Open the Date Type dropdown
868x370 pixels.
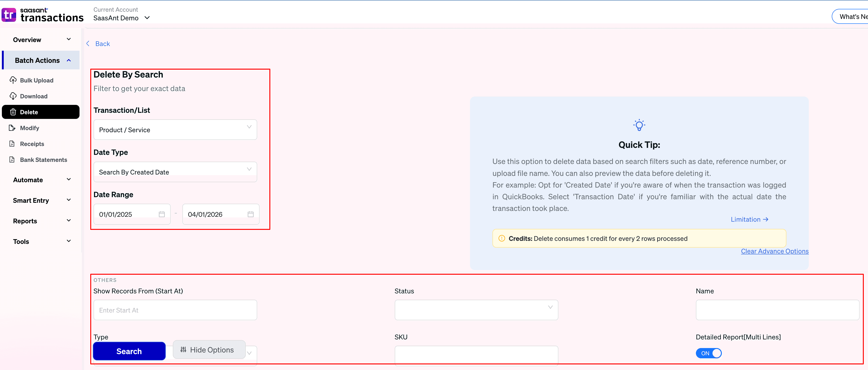coord(175,172)
